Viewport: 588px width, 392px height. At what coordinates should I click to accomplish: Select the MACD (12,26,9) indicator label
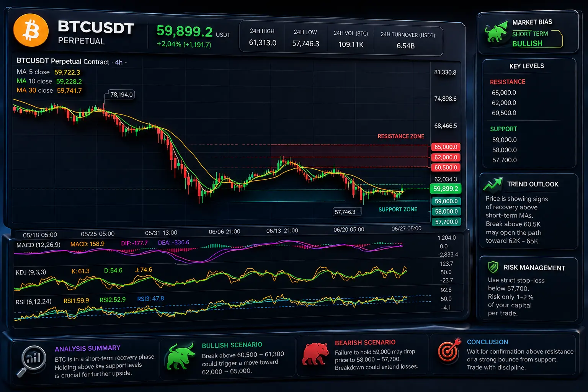[38, 245]
